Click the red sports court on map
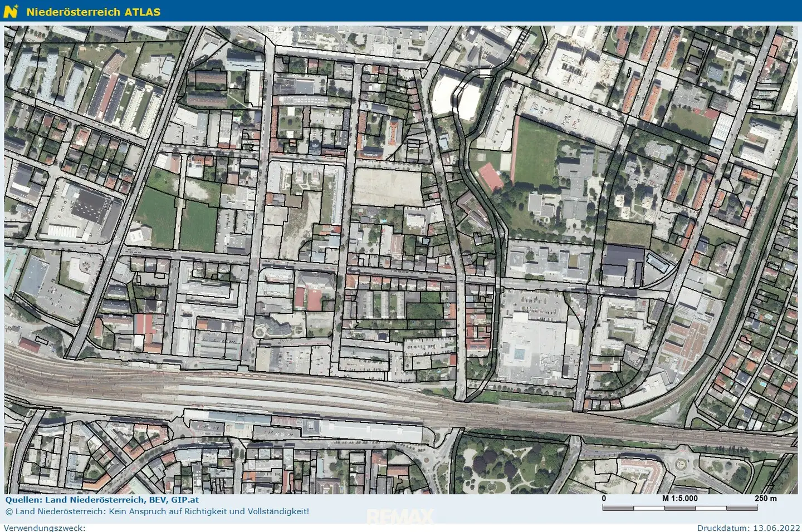This screenshot has width=802, height=532. (491, 176)
